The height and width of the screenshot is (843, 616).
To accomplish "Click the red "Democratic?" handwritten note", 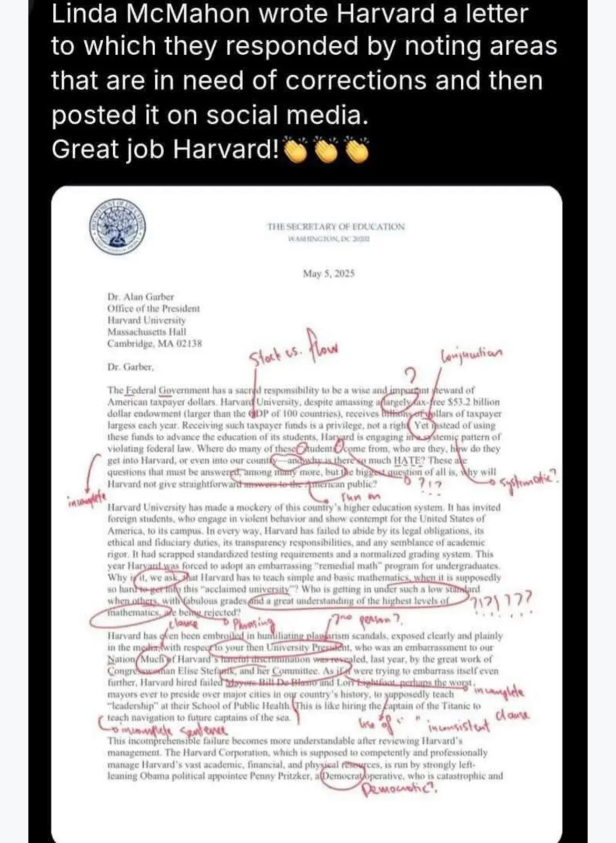I will click(400, 789).
